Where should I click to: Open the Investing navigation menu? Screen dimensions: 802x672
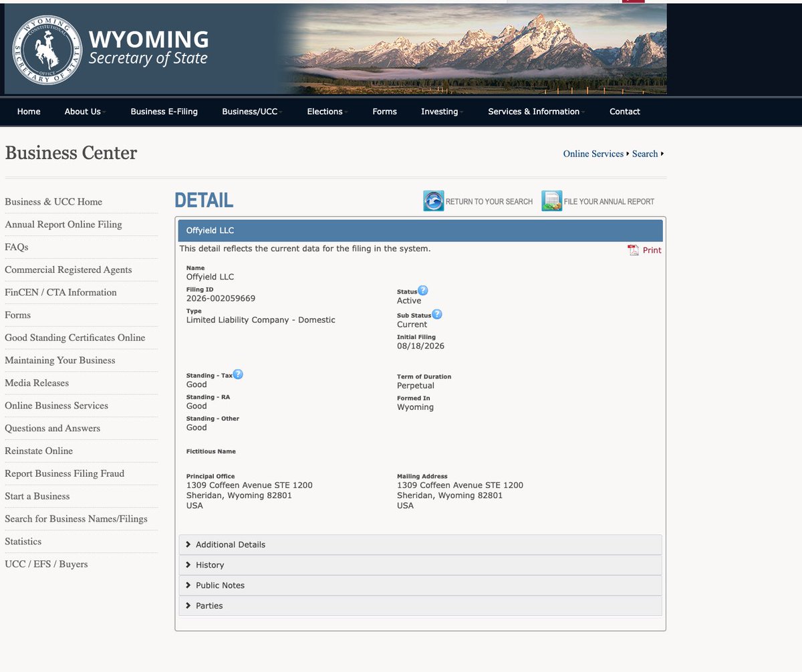[442, 112]
